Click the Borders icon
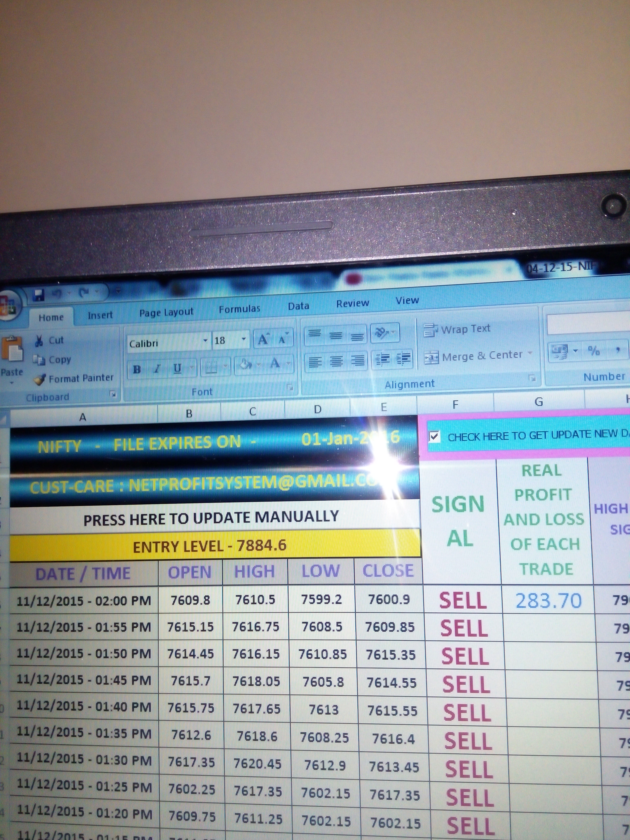This screenshot has height=840, width=630. (211, 367)
